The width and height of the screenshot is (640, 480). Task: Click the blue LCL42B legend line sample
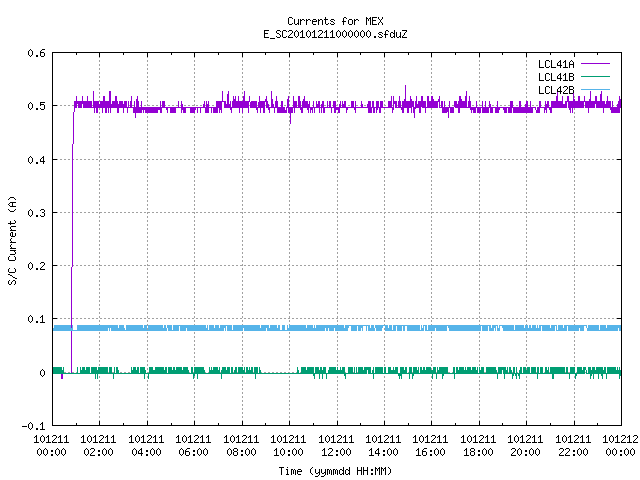click(595, 89)
